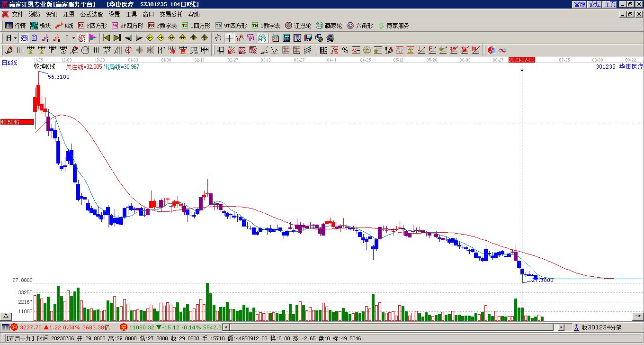
Task: Select the red fan lines tool
Action: tap(232, 50)
